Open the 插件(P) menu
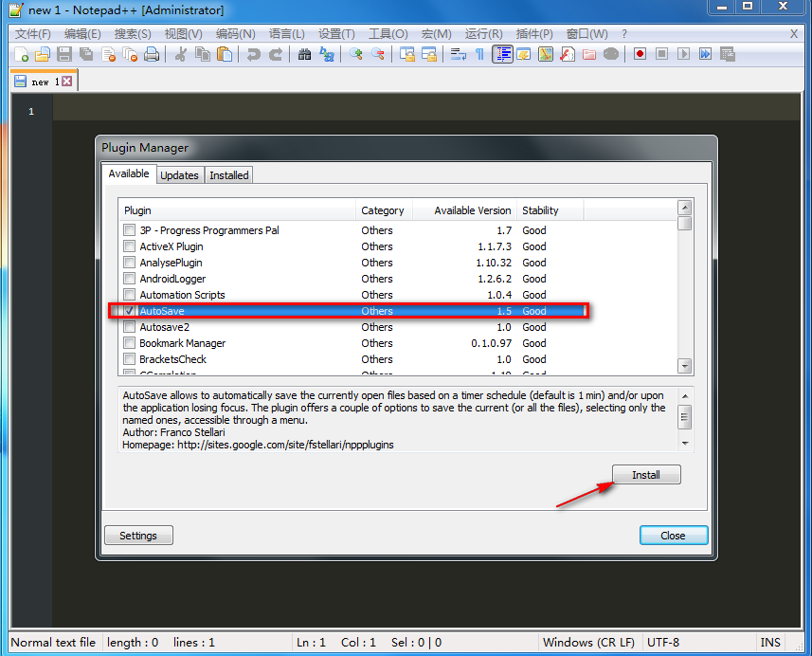812x656 pixels. coord(534,34)
